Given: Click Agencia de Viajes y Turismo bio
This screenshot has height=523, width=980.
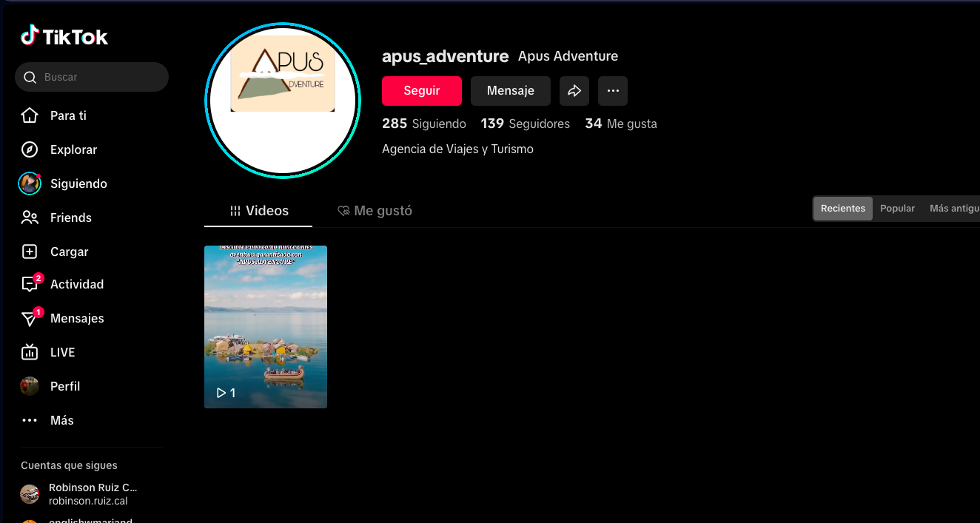Looking at the screenshot, I should tap(457, 149).
